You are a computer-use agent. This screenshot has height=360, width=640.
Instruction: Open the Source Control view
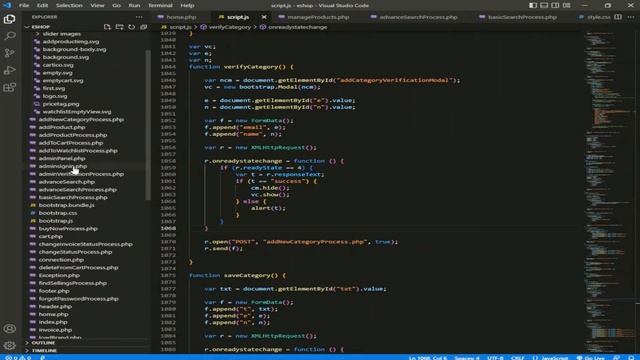[9, 53]
